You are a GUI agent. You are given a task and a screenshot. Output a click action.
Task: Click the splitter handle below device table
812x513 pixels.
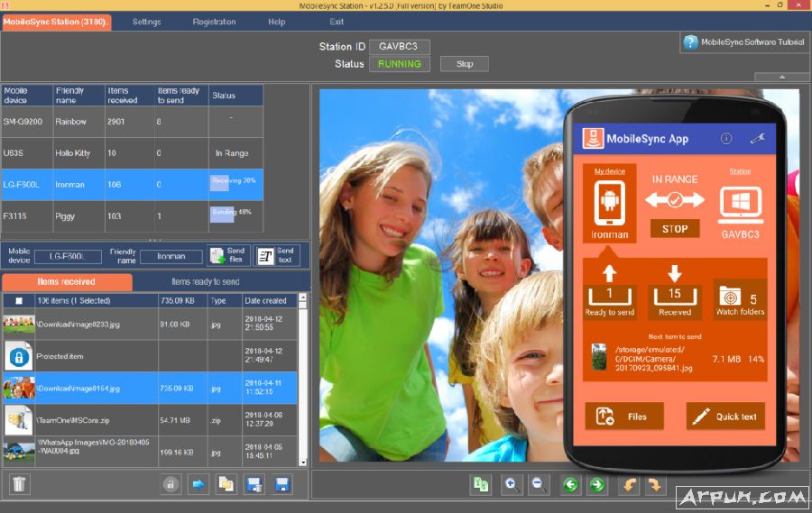(x=155, y=239)
